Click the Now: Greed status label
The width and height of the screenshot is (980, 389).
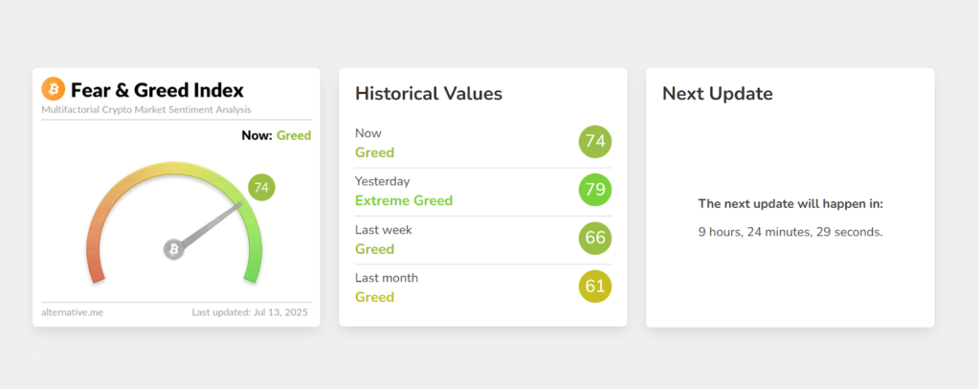point(277,136)
